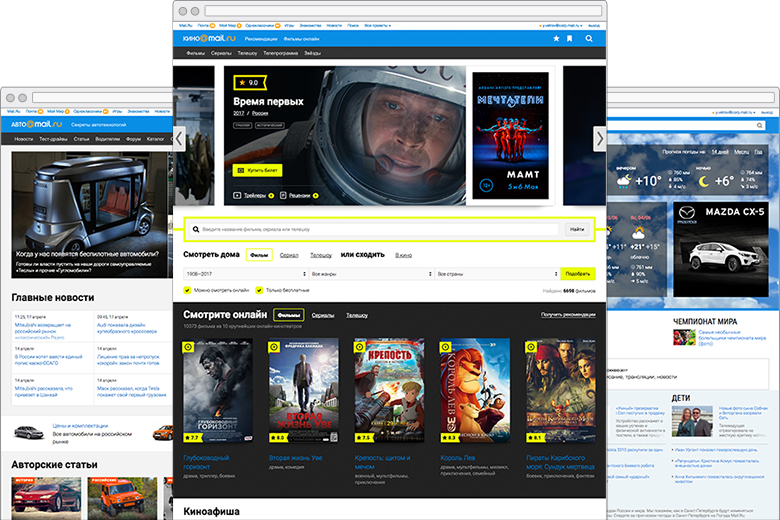Click play badge on Вторая жизнь Уве poster
Screen dimensions: 780x520
(x=274, y=347)
